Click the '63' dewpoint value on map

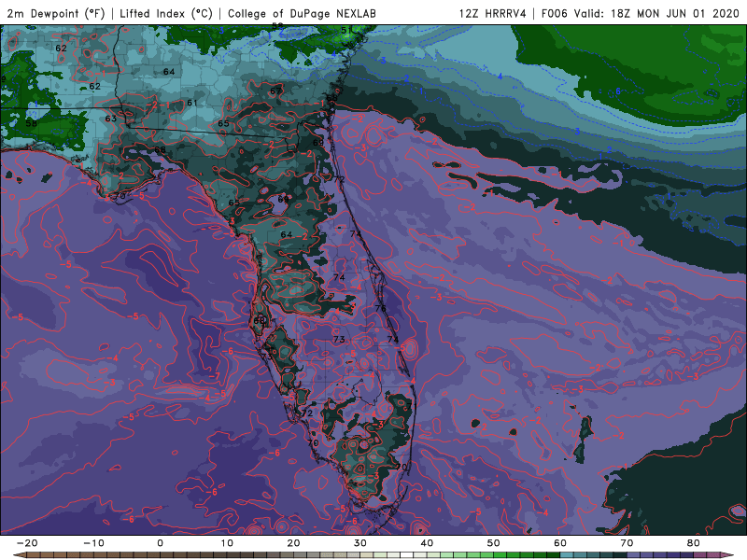(110, 119)
